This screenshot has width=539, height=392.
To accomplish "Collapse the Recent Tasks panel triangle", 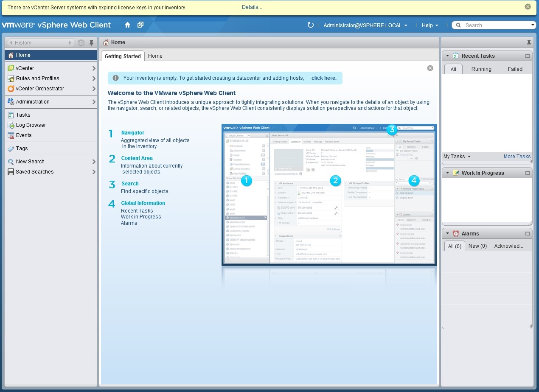I will (x=447, y=56).
